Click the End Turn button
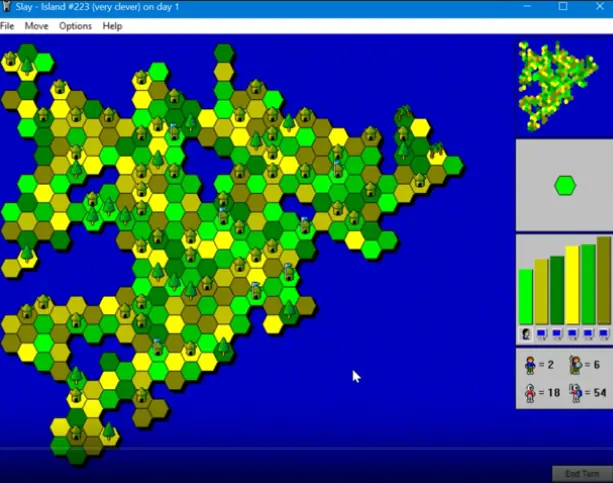Screen dimensions: 613x483 [x=582, y=474]
